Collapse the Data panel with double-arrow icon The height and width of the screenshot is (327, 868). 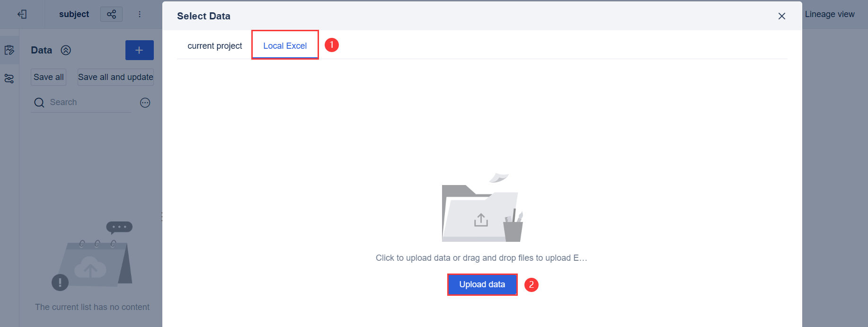point(66,50)
